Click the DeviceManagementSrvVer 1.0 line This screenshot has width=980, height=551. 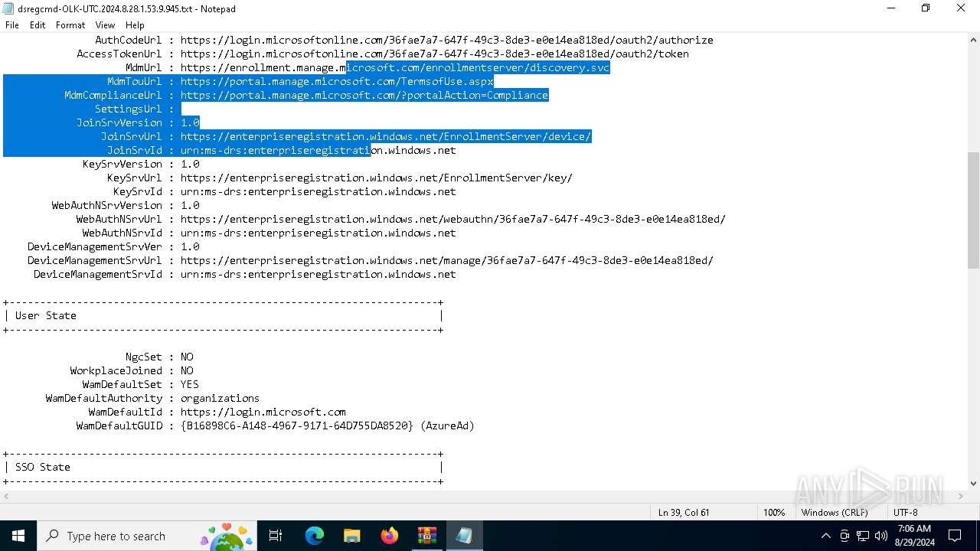coord(113,246)
